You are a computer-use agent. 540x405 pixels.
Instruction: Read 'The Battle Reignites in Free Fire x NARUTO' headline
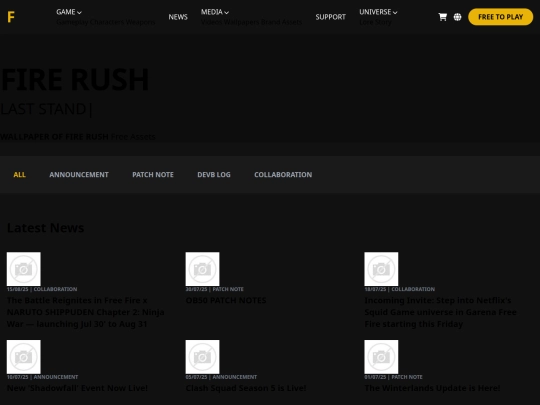[x=85, y=312]
